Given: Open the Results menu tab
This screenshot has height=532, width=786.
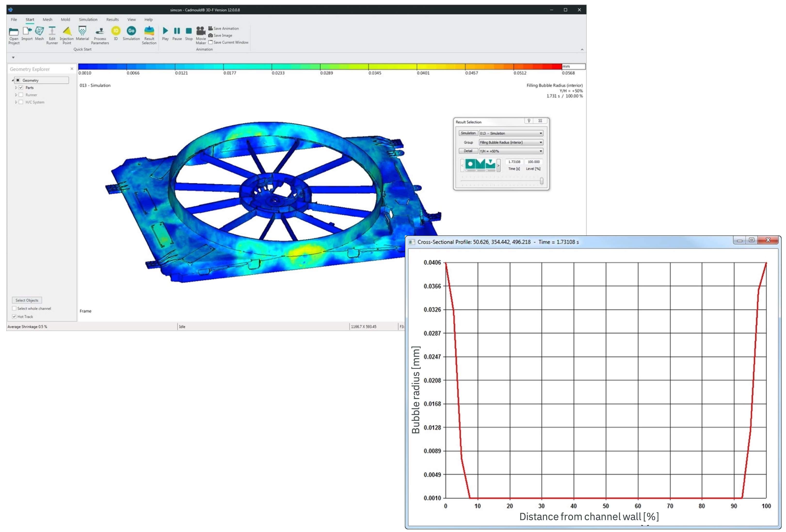Looking at the screenshot, I should pyautogui.click(x=112, y=20).
